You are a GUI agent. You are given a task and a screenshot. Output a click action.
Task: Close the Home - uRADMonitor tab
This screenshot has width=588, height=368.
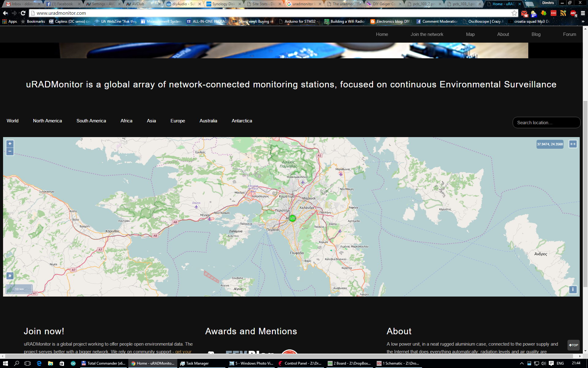tap(520, 4)
